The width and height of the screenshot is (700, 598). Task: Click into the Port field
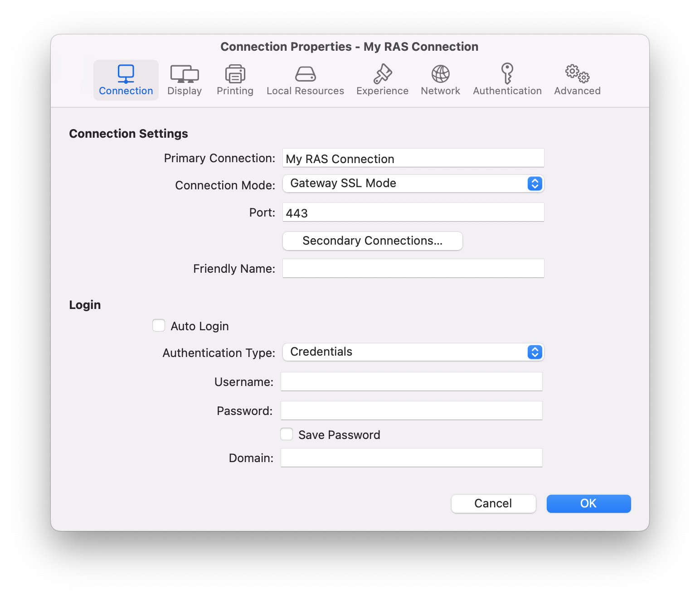[413, 212]
